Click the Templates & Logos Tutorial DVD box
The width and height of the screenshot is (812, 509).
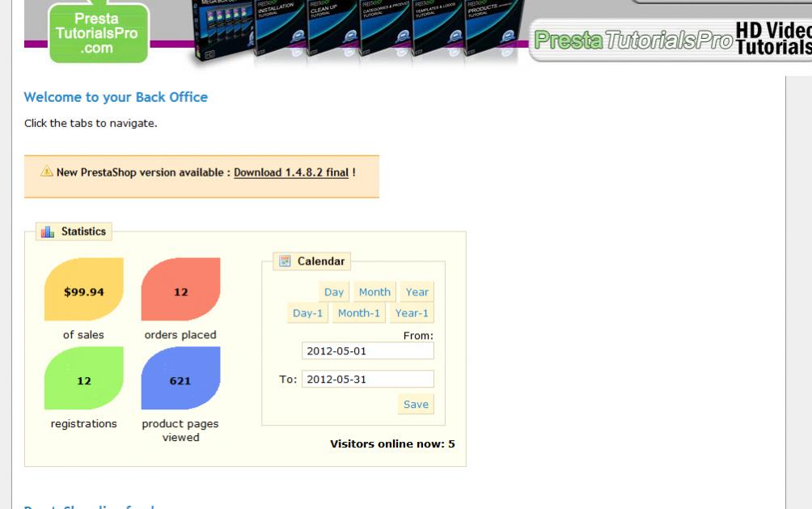438,28
